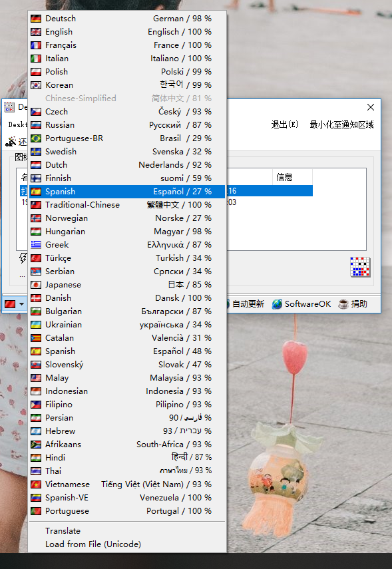
Task: Click the Serbian flag icon
Action: (x=36, y=272)
